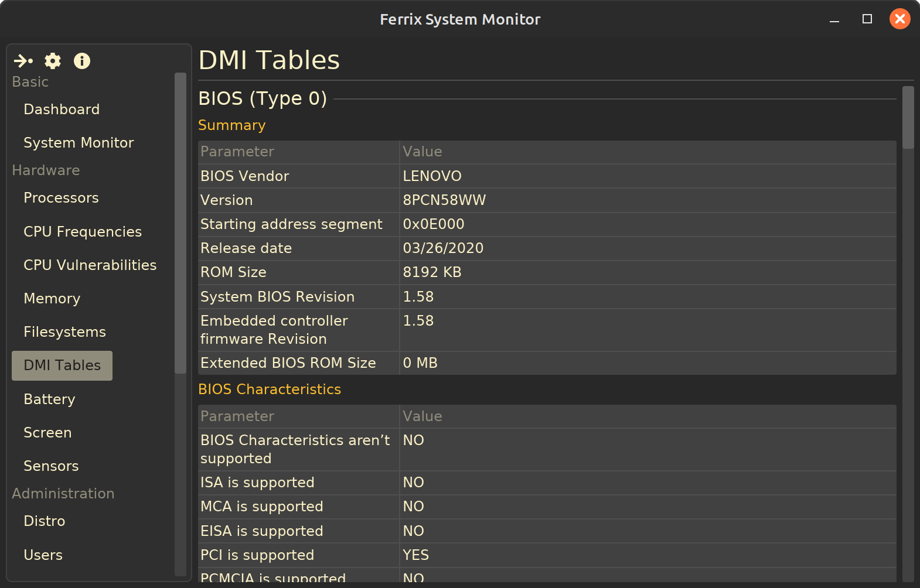This screenshot has height=588, width=920.
Task: Open the Dashboard page
Action: point(62,110)
